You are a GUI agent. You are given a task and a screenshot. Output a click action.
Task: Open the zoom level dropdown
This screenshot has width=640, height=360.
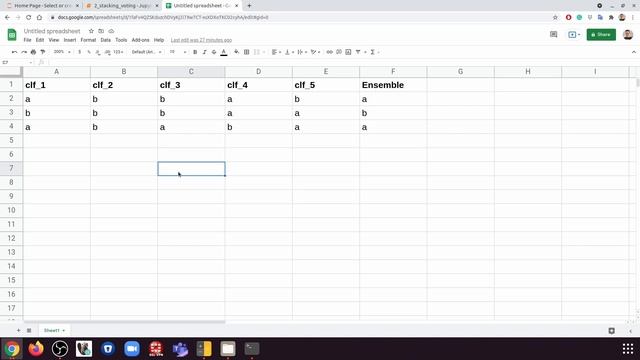point(62,52)
